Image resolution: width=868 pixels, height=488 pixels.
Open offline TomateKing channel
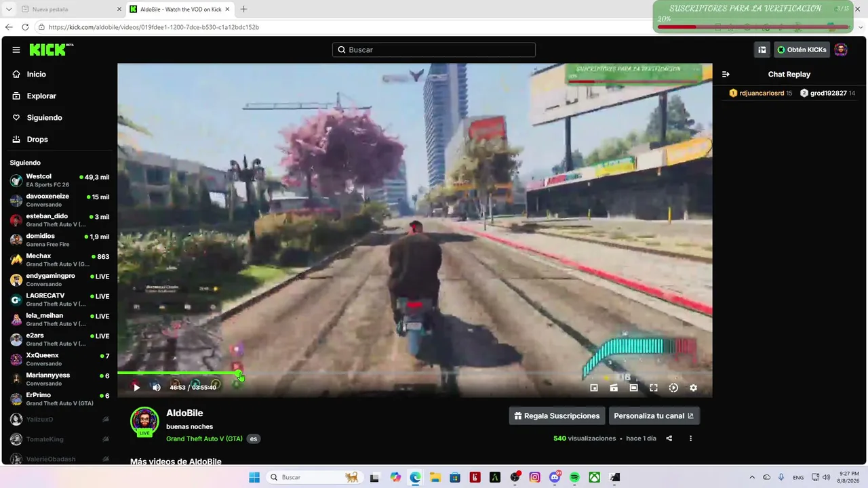[x=60, y=439]
